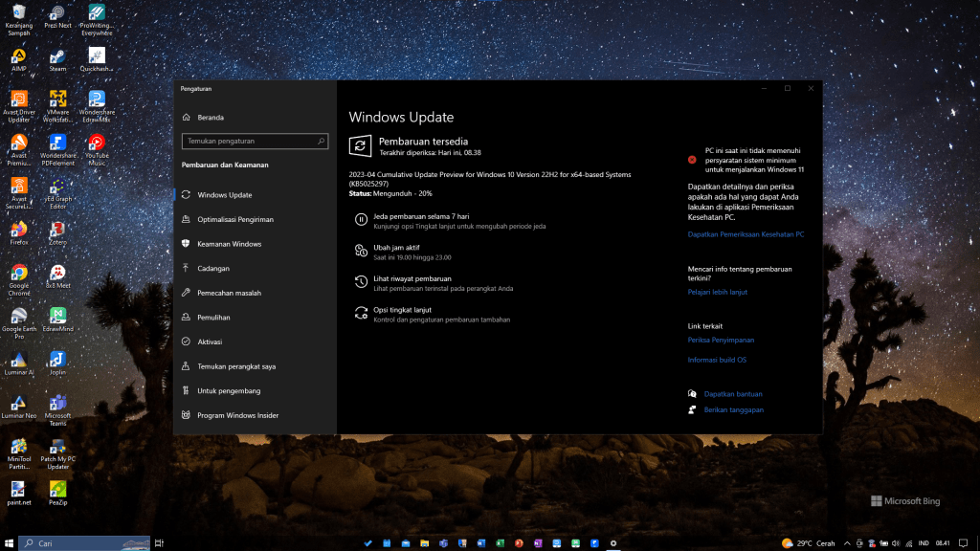Screen dimensions: 980x551
Task: Click the update refresh status icon
Action: click(x=361, y=145)
